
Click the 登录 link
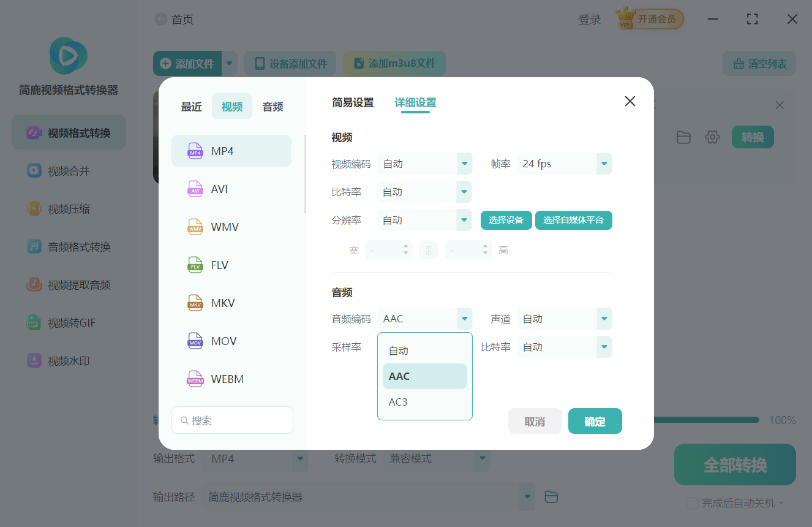tap(590, 20)
